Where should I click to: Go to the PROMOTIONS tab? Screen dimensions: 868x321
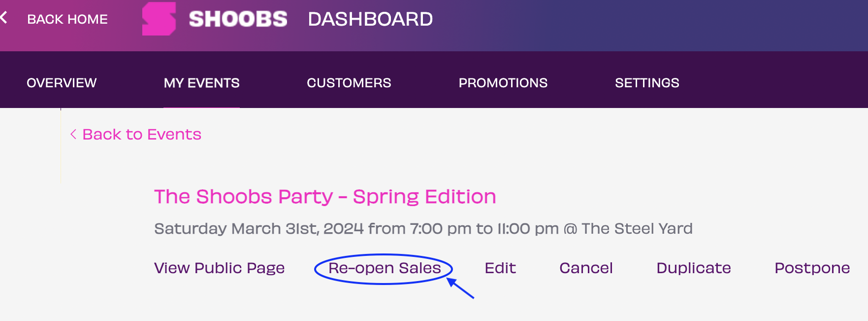click(x=503, y=83)
